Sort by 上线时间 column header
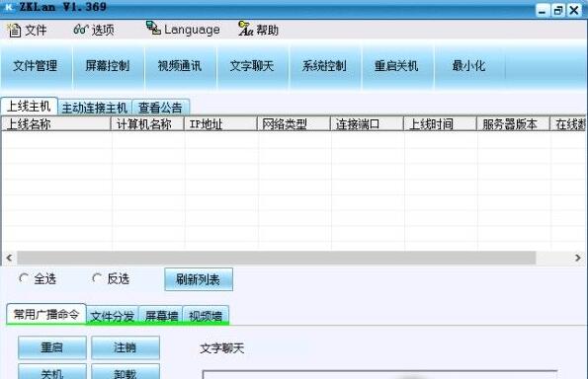 [x=440, y=124]
